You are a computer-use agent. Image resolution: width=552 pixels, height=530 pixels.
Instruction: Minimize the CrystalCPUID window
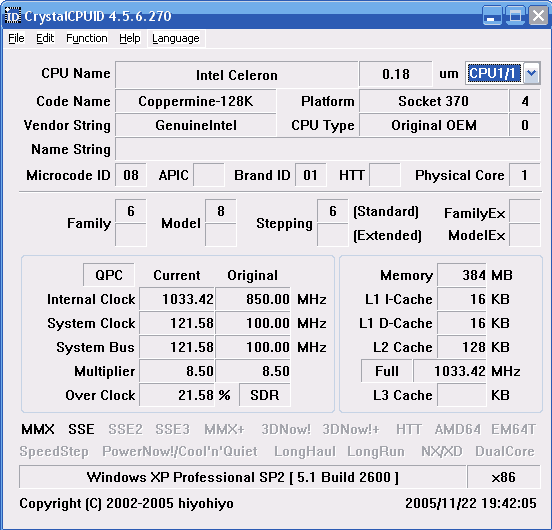pyautogui.click(x=492, y=16)
